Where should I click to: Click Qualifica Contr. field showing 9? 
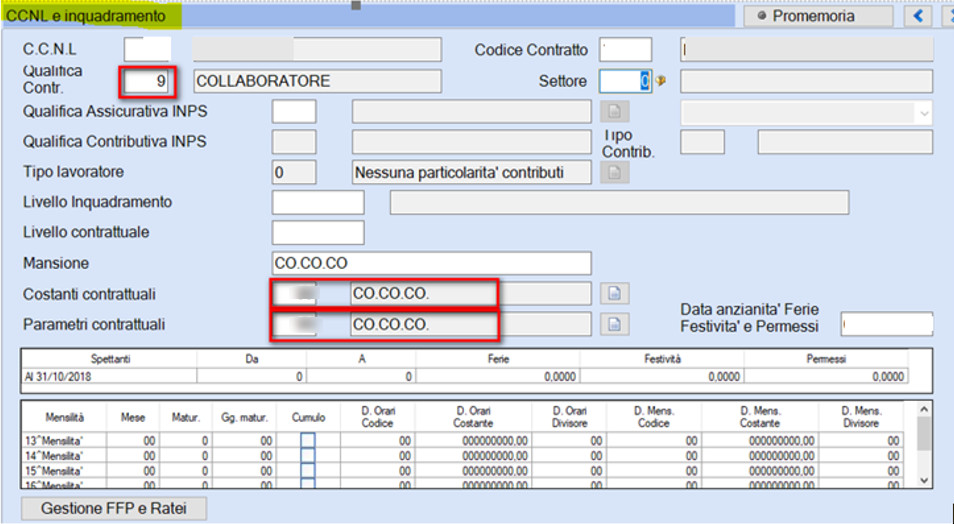coord(147,81)
